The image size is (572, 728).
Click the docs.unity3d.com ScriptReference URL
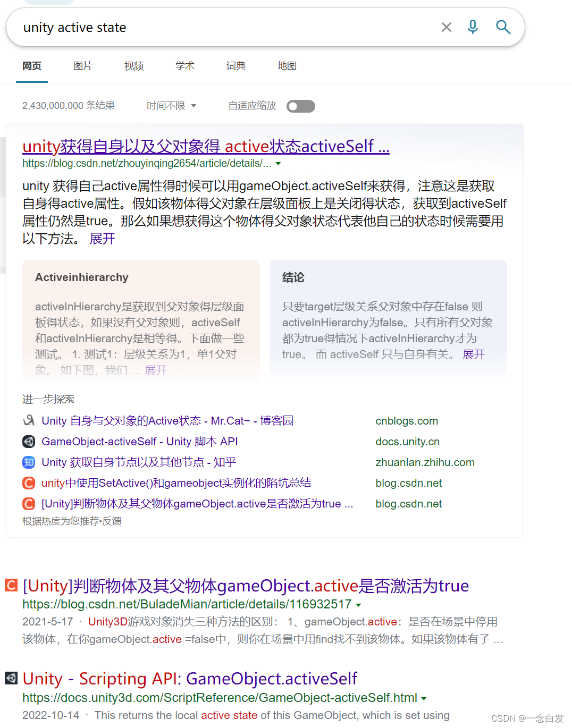[x=220, y=698]
